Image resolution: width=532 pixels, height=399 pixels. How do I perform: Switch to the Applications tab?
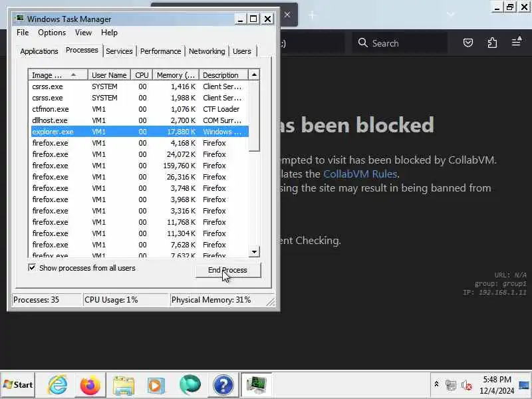[x=39, y=51]
